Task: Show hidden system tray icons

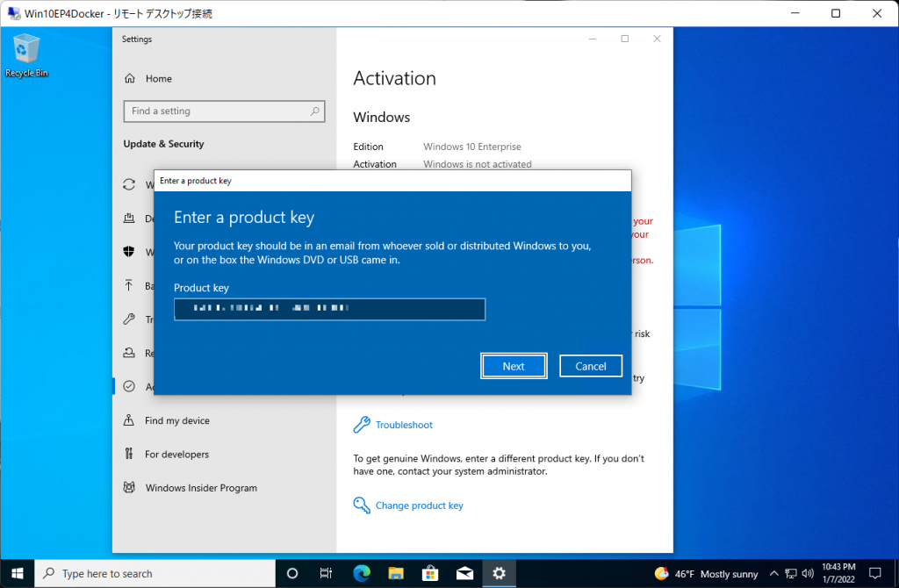Action: coord(774,574)
